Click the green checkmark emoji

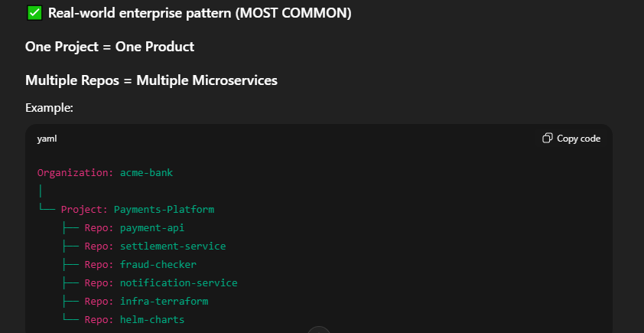coord(34,13)
